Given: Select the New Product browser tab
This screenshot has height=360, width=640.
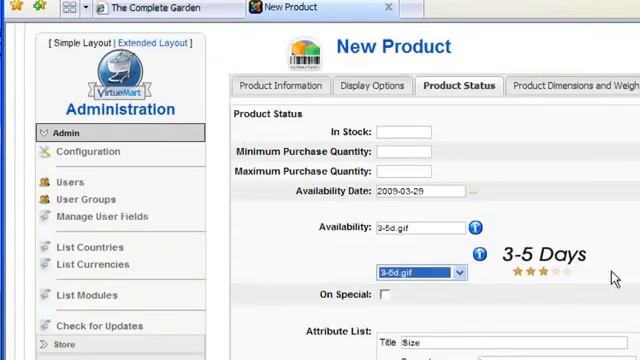Looking at the screenshot, I should [317, 7].
